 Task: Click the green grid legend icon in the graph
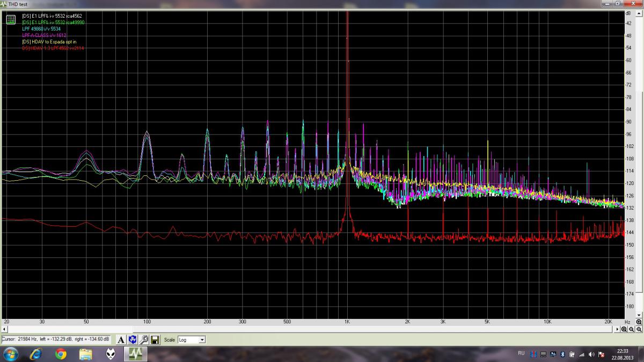tap(11, 20)
